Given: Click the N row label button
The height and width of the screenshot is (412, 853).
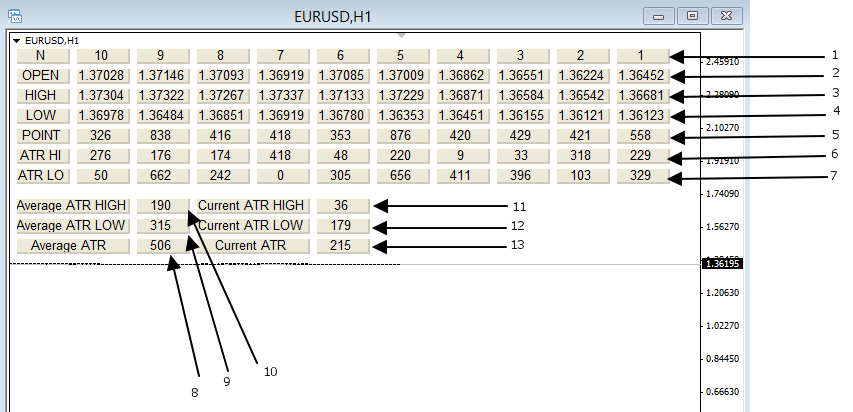Looking at the screenshot, I should tap(44, 56).
